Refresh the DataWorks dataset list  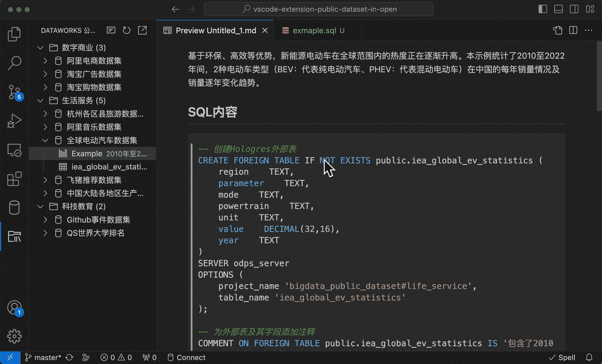tap(127, 31)
